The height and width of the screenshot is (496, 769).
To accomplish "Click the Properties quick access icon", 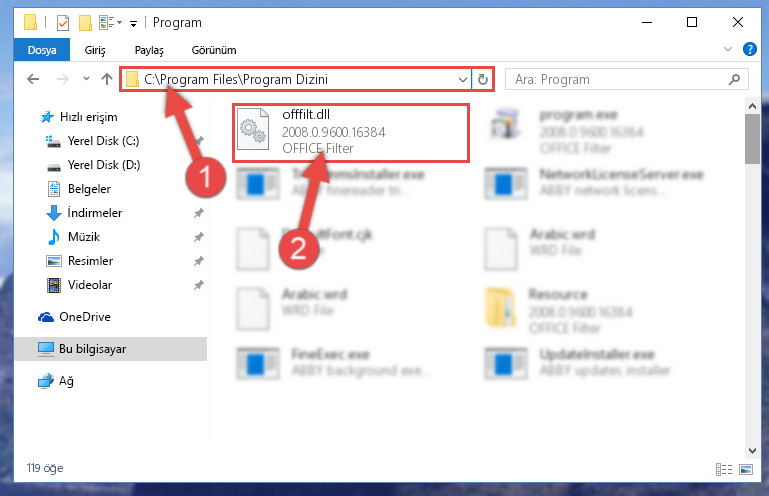I will click(x=63, y=23).
